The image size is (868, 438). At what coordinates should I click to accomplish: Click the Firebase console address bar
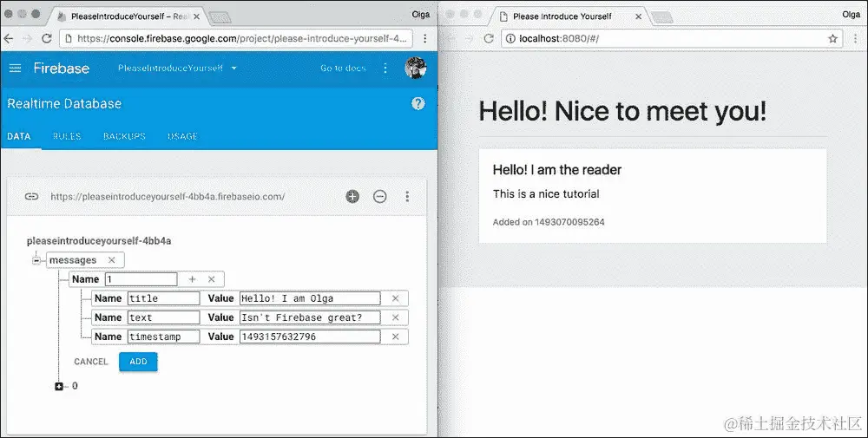238,38
